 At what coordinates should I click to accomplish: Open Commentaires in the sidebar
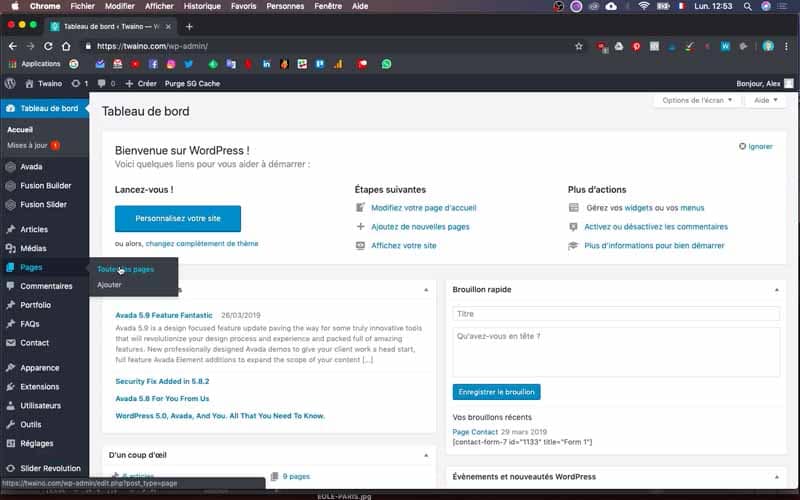tap(44, 286)
